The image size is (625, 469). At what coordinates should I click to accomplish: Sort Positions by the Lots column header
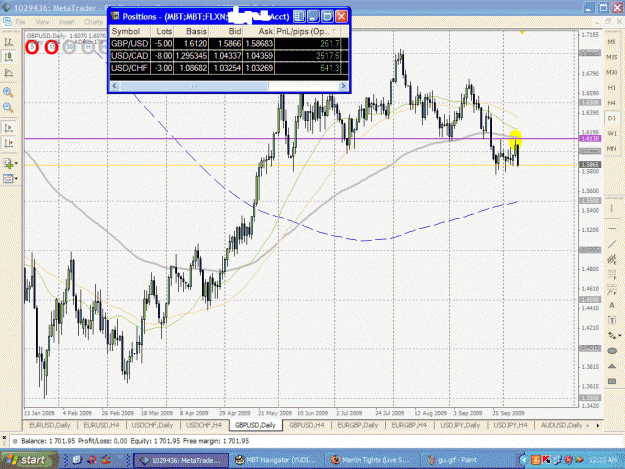162,31
